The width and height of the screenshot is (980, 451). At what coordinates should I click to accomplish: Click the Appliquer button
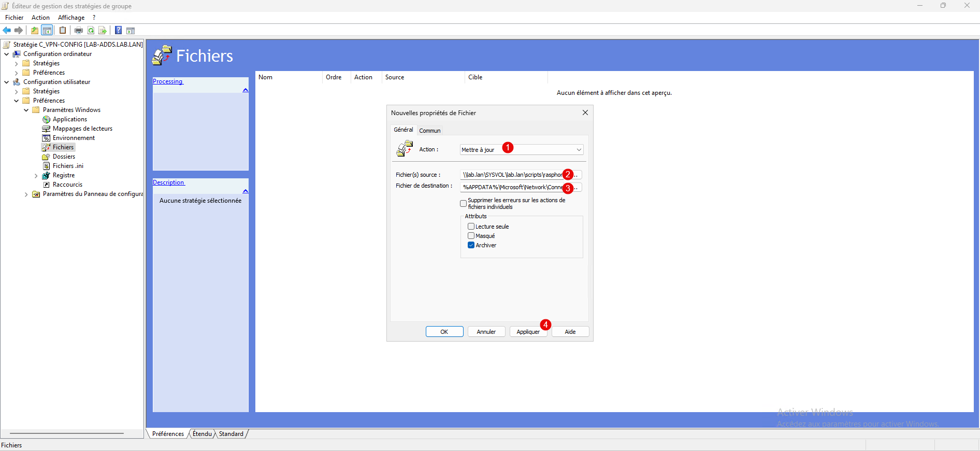[528, 332]
